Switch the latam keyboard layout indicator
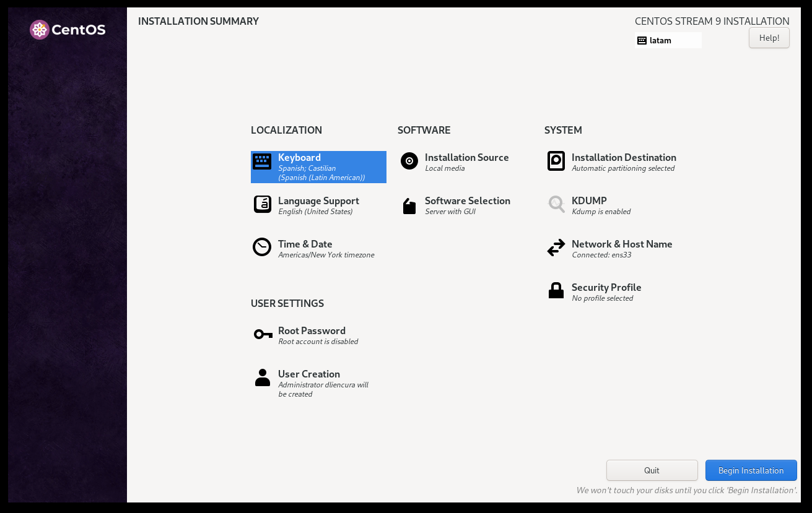This screenshot has width=812, height=513. click(x=668, y=40)
